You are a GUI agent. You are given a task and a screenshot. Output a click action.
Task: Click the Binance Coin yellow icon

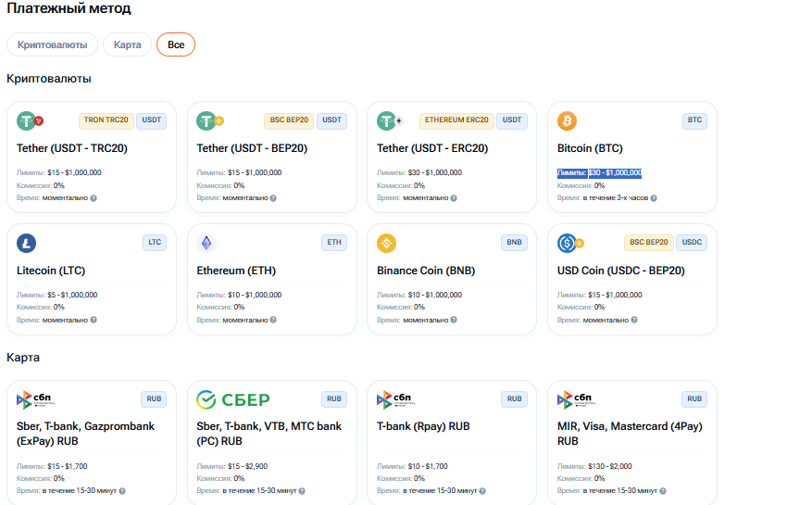pos(387,243)
